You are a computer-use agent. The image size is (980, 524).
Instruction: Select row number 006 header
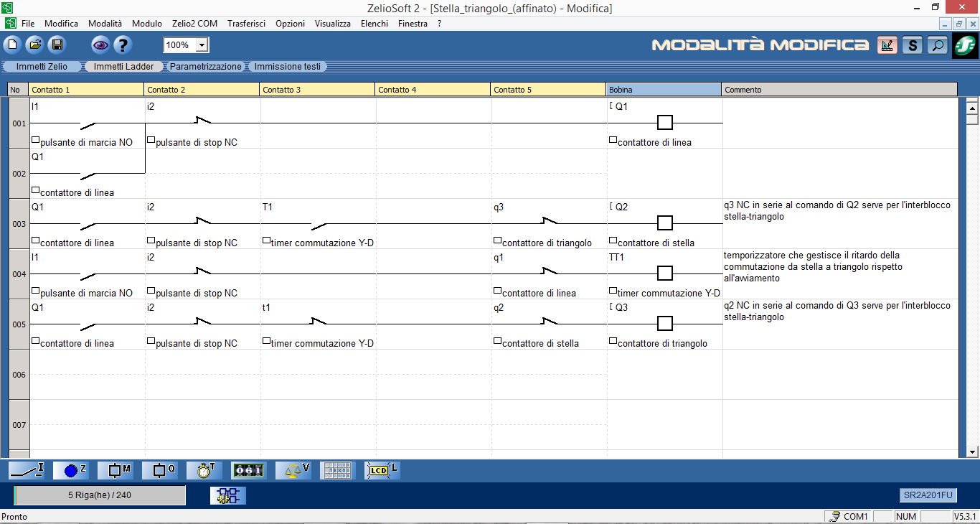tap(19, 375)
